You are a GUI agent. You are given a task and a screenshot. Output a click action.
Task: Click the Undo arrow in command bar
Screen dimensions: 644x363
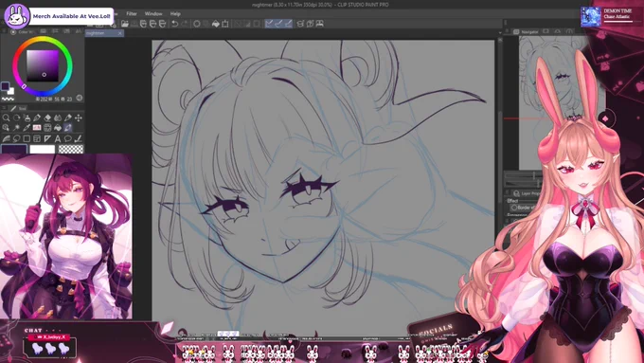(175, 24)
